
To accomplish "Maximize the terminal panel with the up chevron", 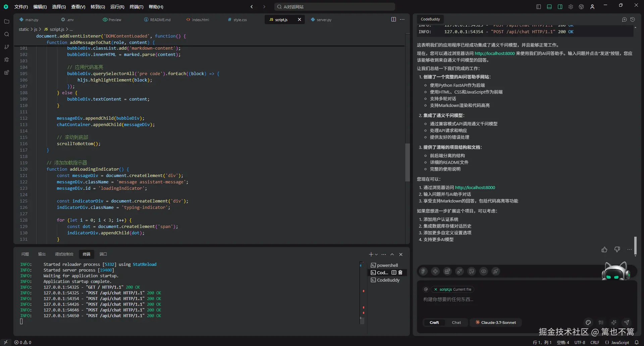I will pos(392,254).
